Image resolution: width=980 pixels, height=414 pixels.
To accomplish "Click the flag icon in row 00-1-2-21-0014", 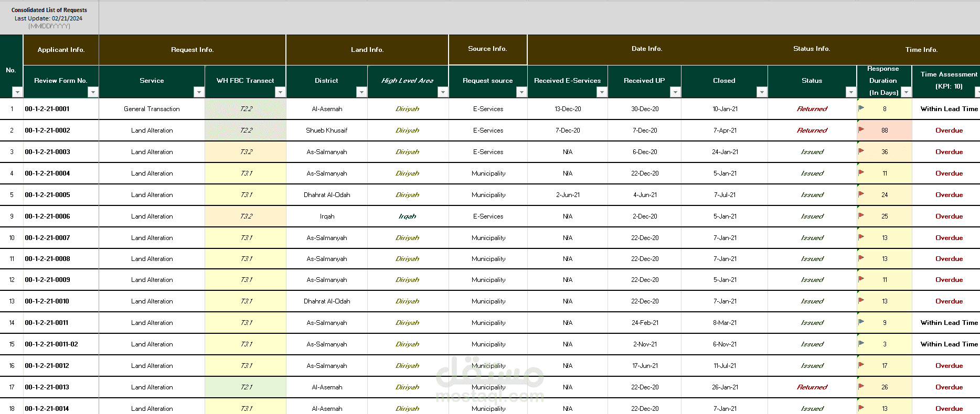I will click(x=861, y=408).
